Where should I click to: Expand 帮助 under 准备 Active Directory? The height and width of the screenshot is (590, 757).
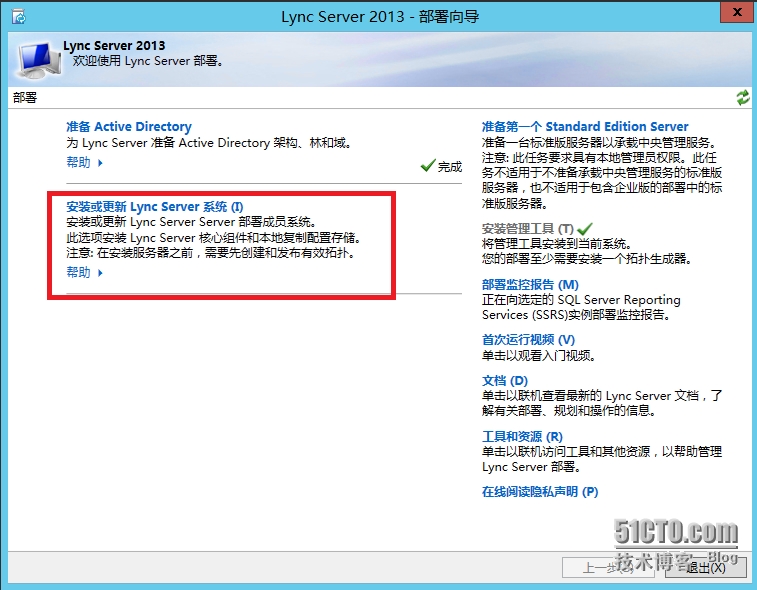[x=84, y=162]
